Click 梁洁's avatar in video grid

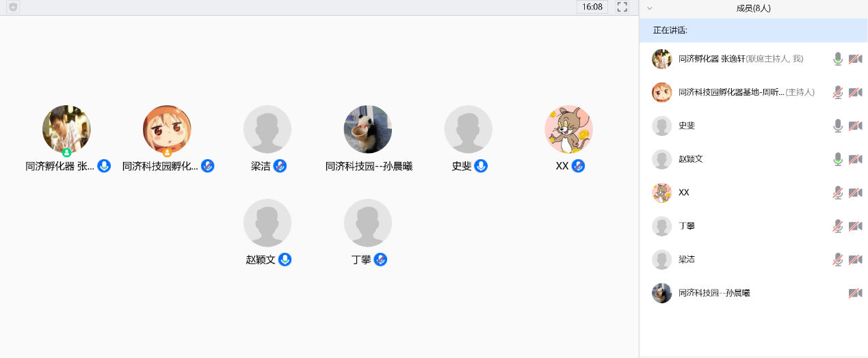(x=267, y=129)
